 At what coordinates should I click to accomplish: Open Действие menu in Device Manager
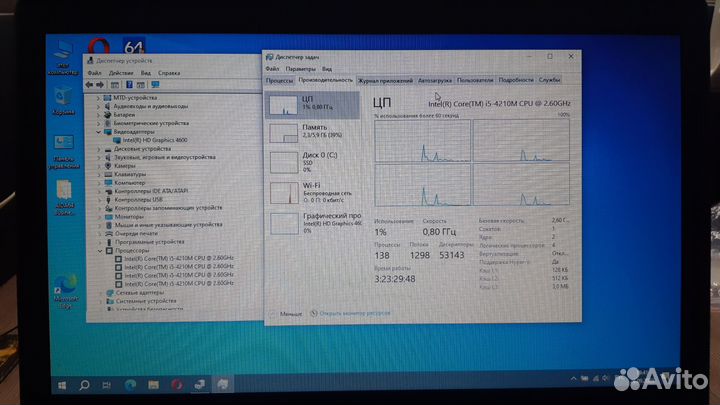point(121,73)
